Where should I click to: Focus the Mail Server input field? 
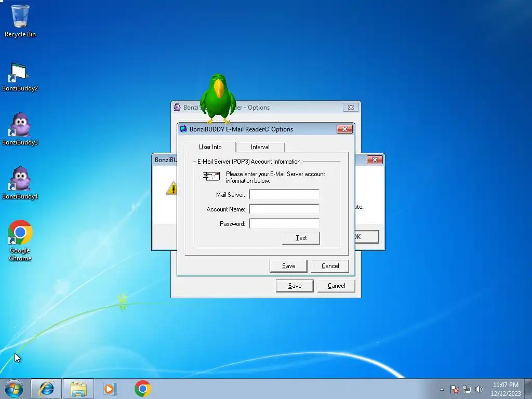pos(284,194)
